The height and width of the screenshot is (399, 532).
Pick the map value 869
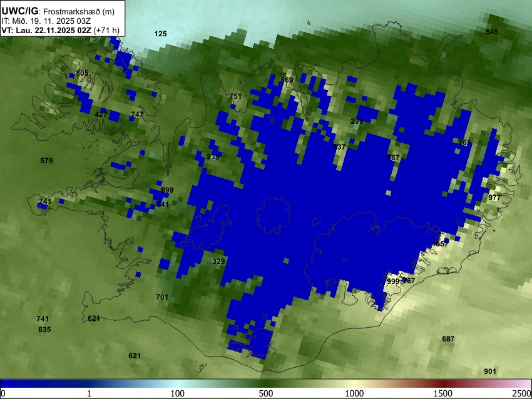pos(287,80)
